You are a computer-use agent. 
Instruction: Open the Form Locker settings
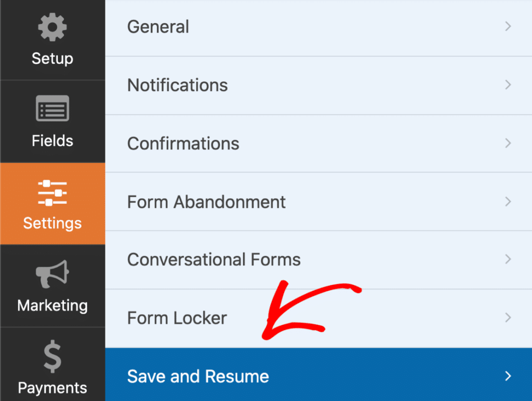pyautogui.click(x=177, y=318)
